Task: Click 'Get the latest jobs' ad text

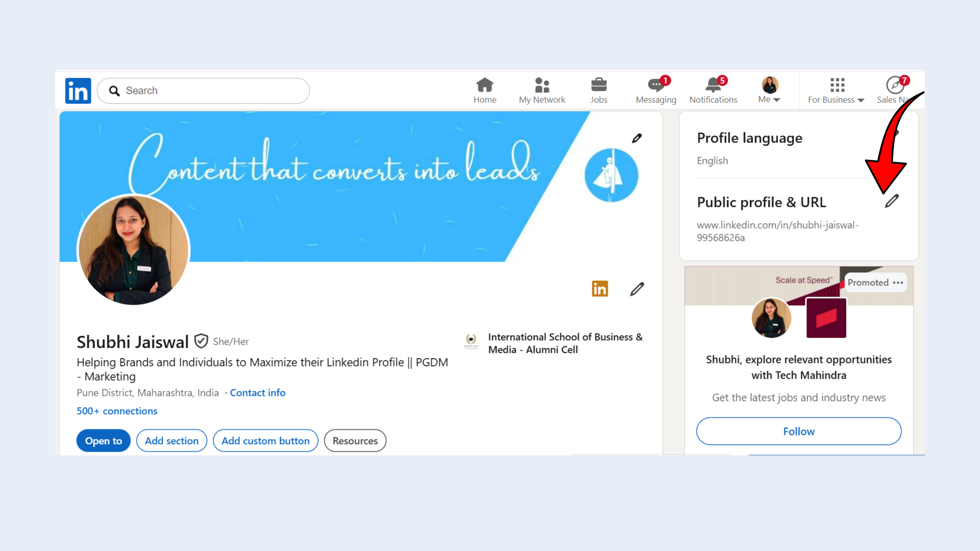Action: tap(798, 398)
